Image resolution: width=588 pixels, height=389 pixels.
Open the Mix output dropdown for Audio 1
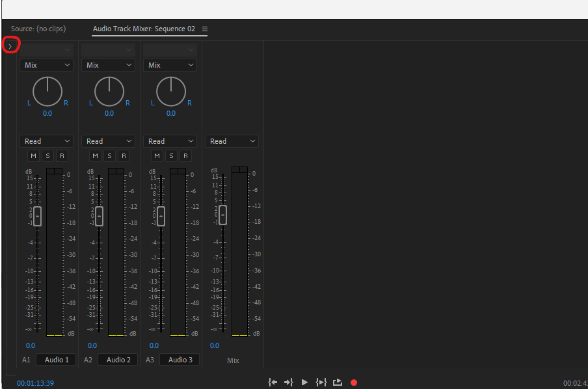46,64
